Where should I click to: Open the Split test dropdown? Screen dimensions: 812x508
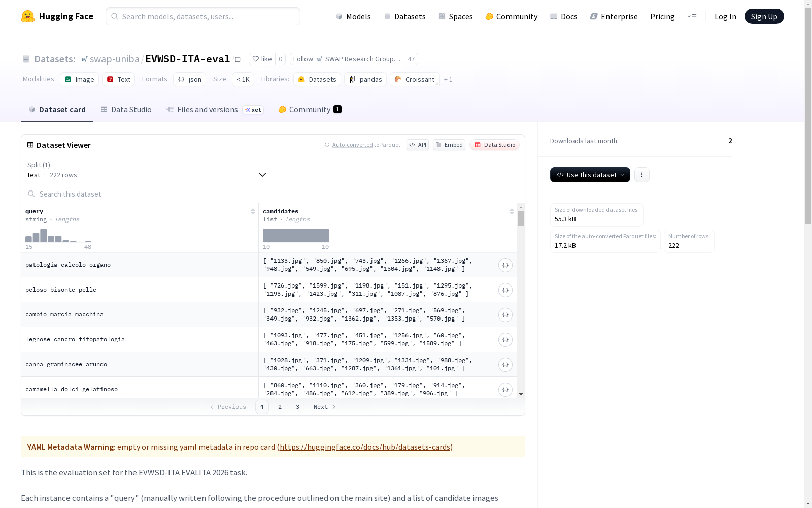tap(147, 170)
